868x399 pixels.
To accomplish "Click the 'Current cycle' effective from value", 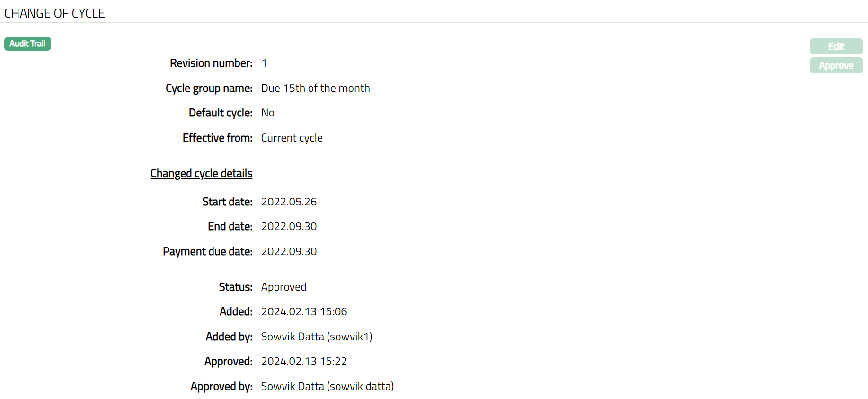I will click(x=292, y=138).
